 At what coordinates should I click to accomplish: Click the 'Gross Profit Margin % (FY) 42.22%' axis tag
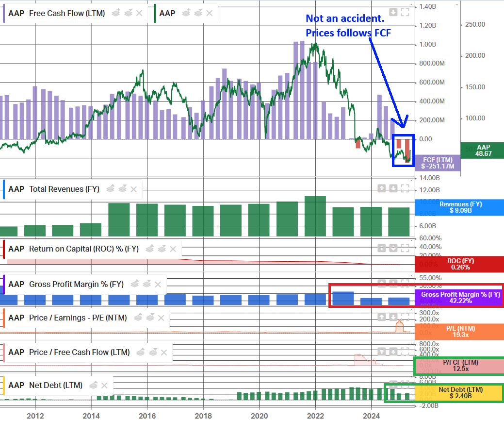(460, 297)
